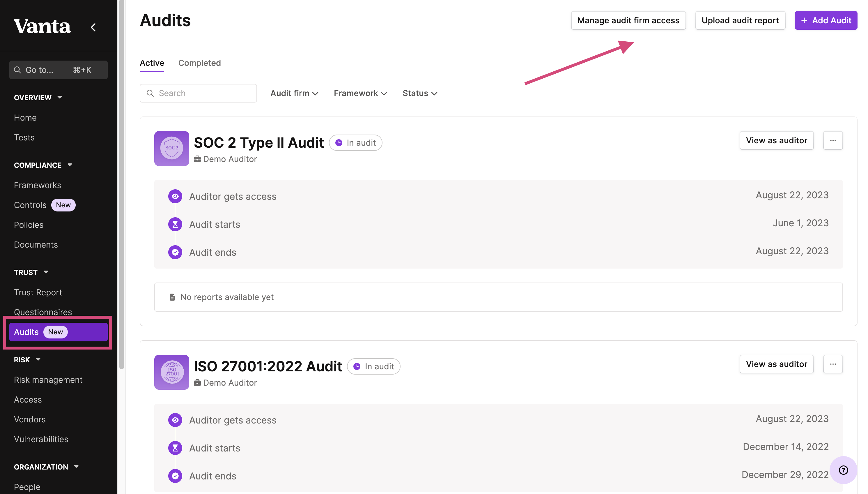Click the briefcase icon under ISO 27001 audit

pos(197,382)
